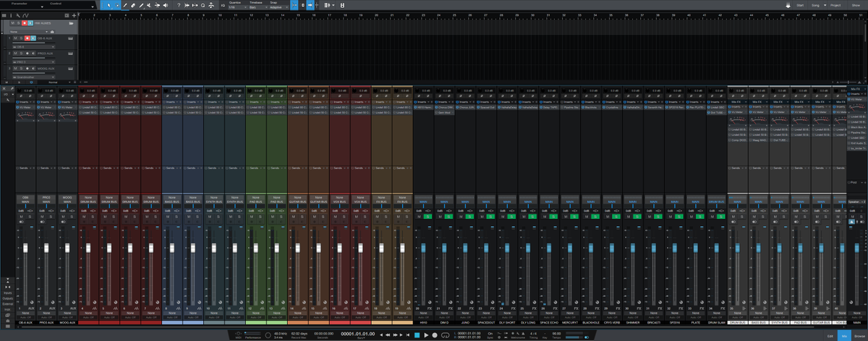Click the Play button in transport

[426, 335]
